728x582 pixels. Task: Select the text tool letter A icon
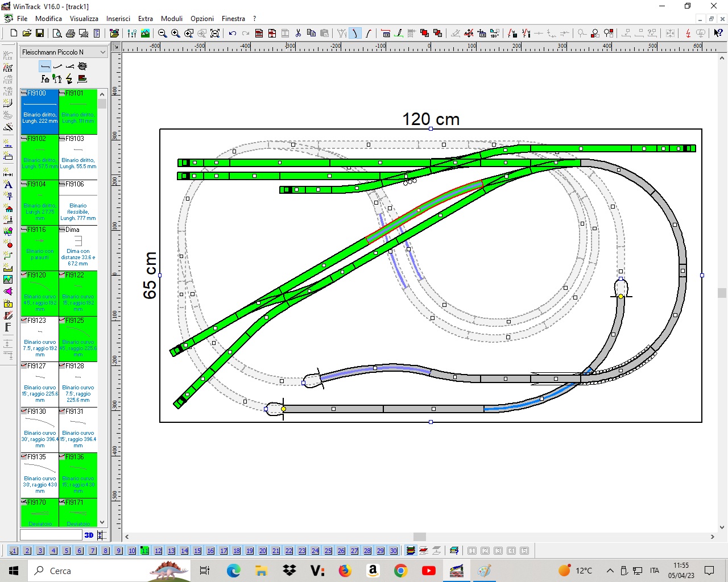pos(8,185)
